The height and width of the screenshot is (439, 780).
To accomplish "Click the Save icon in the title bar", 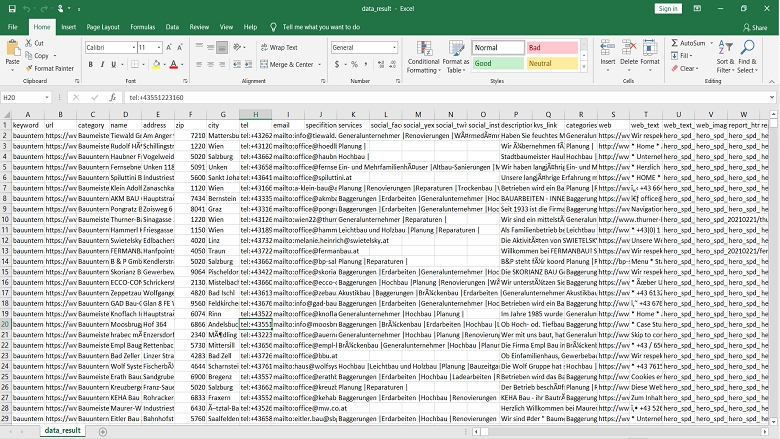I will pos(12,8).
